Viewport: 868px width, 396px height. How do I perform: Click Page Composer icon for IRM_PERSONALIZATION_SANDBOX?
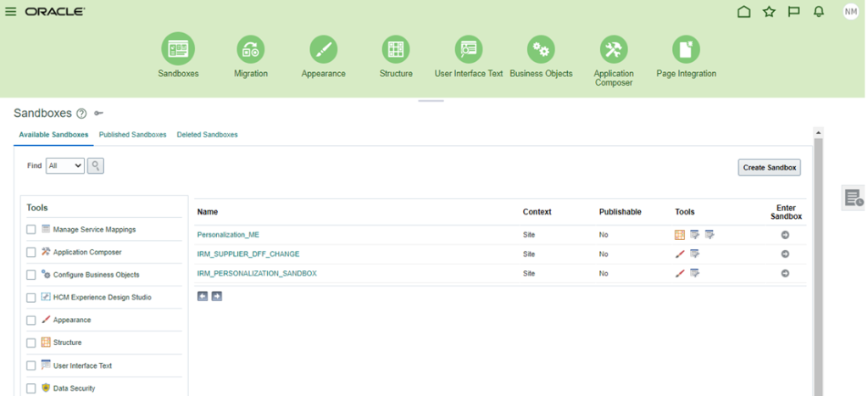695,274
